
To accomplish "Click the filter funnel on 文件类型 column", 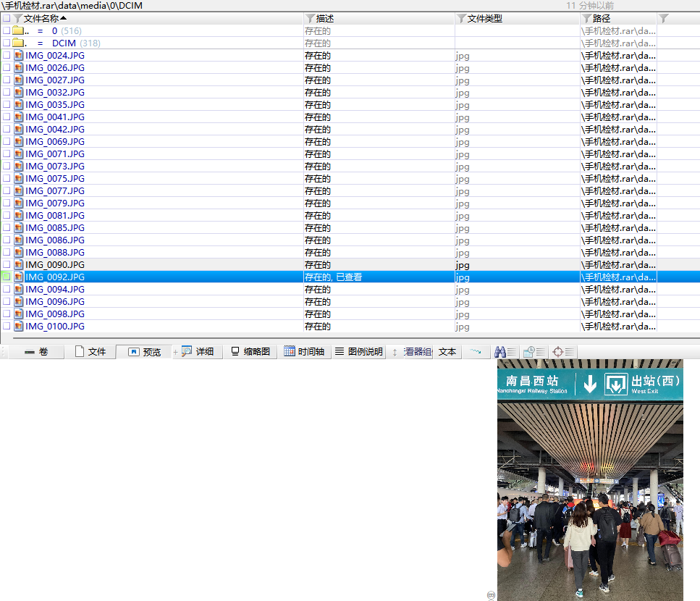I will (461, 18).
